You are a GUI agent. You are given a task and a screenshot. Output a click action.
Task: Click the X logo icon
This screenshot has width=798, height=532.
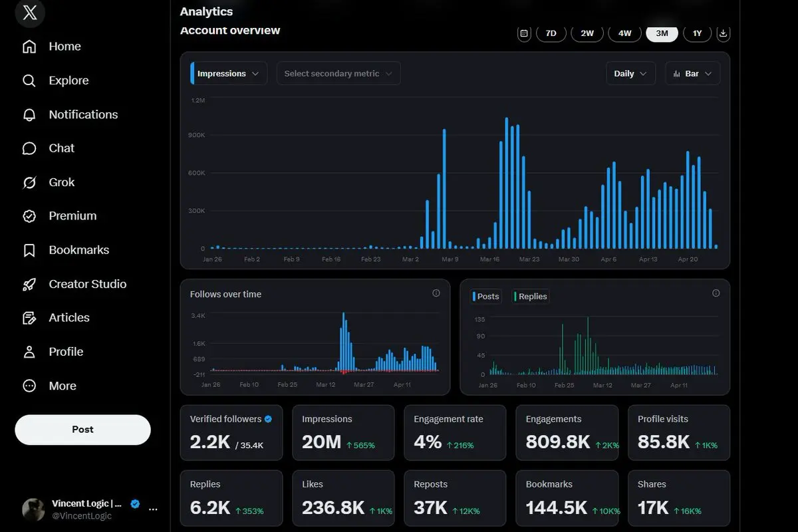click(30, 13)
